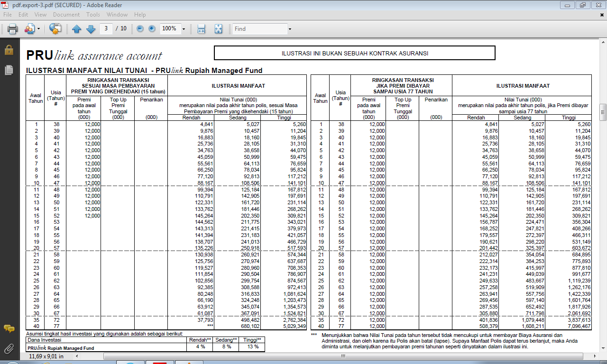Click the value 37,793
Screen dimensions: 607x364
205,319
